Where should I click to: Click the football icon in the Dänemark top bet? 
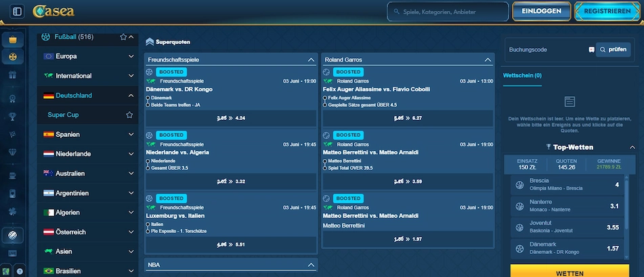(519, 248)
